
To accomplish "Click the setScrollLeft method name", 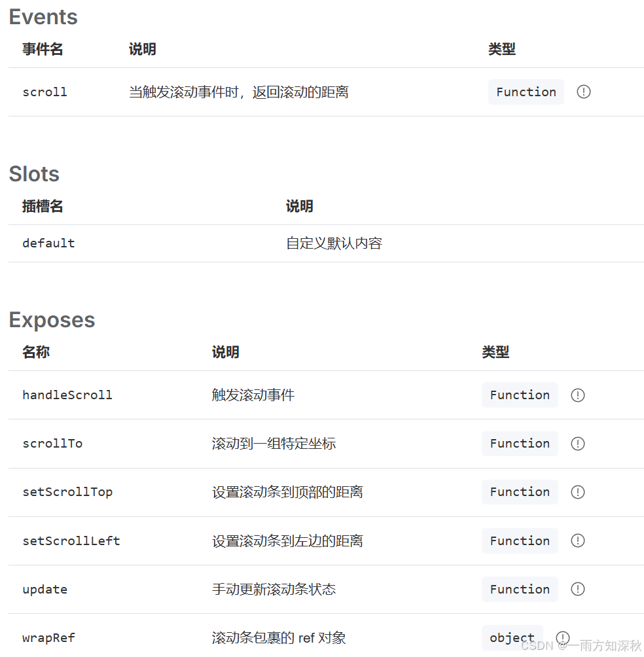I will (x=71, y=541).
